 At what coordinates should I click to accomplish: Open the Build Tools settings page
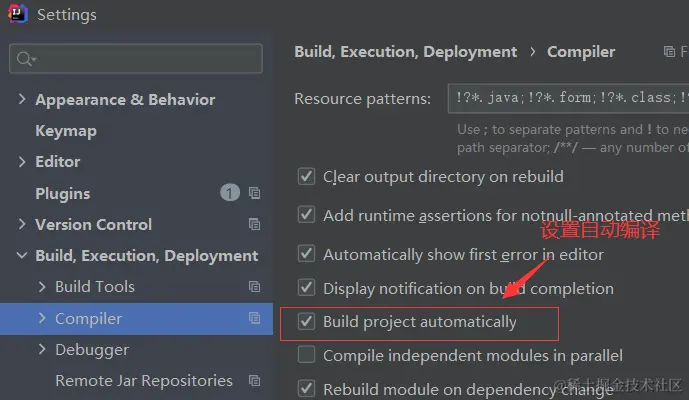point(95,287)
